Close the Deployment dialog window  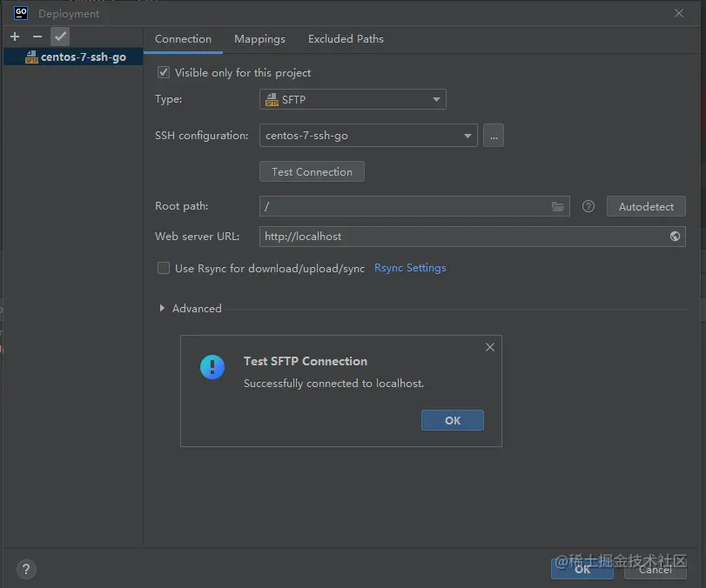point(679,14)
